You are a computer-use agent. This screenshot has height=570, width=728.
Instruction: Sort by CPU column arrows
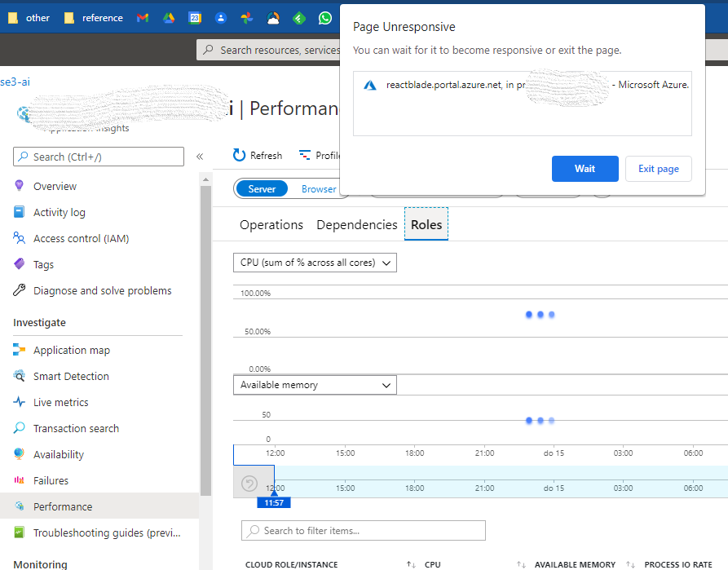(521, 564)
